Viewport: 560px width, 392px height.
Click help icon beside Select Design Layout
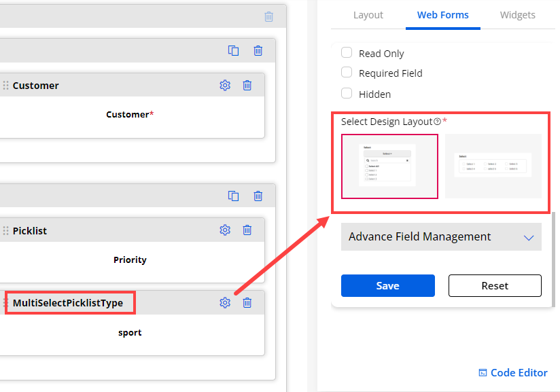coord(437,122)
